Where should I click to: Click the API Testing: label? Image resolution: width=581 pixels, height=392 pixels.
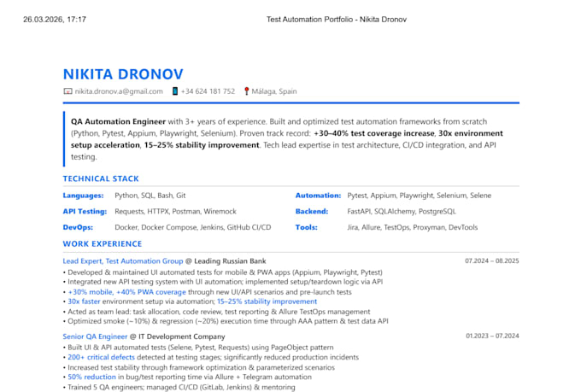[85, 211]
